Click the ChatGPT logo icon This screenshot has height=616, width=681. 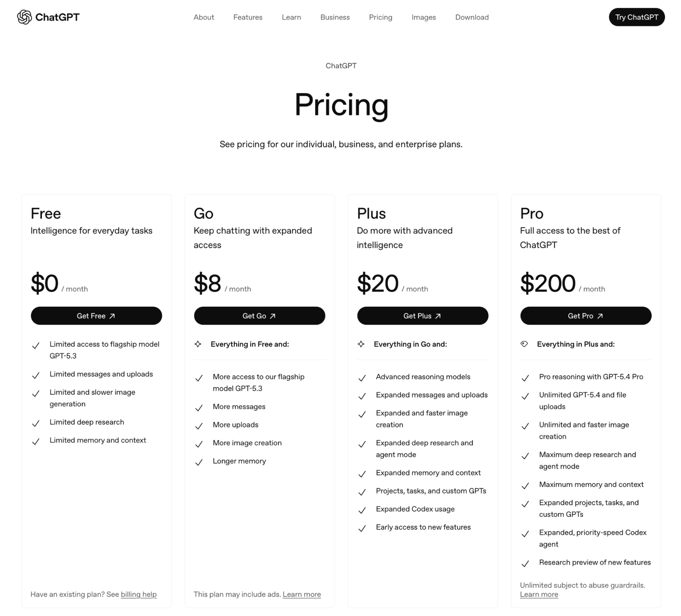point(25,17)
